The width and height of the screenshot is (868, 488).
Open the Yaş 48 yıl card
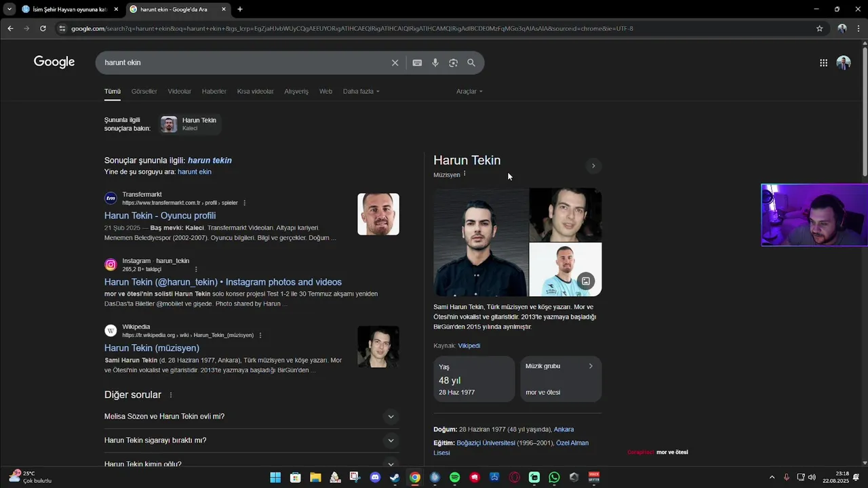pyautogui.click(x=474, y=379)
